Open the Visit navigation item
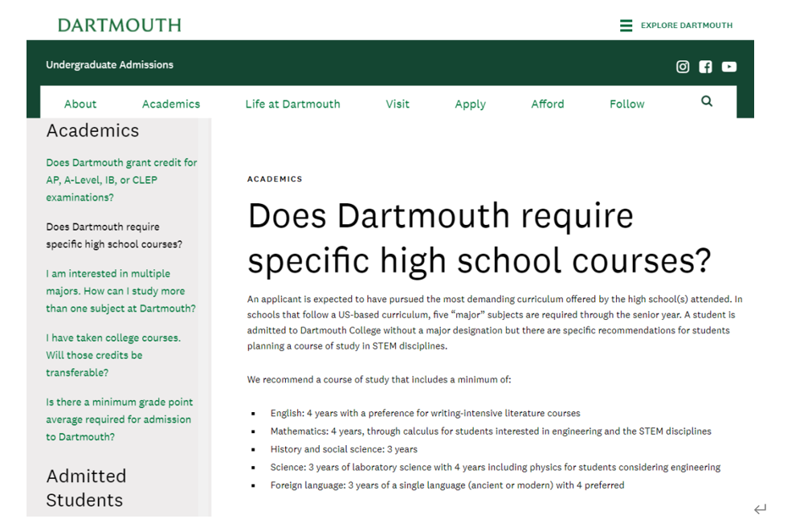 [398, 104]
